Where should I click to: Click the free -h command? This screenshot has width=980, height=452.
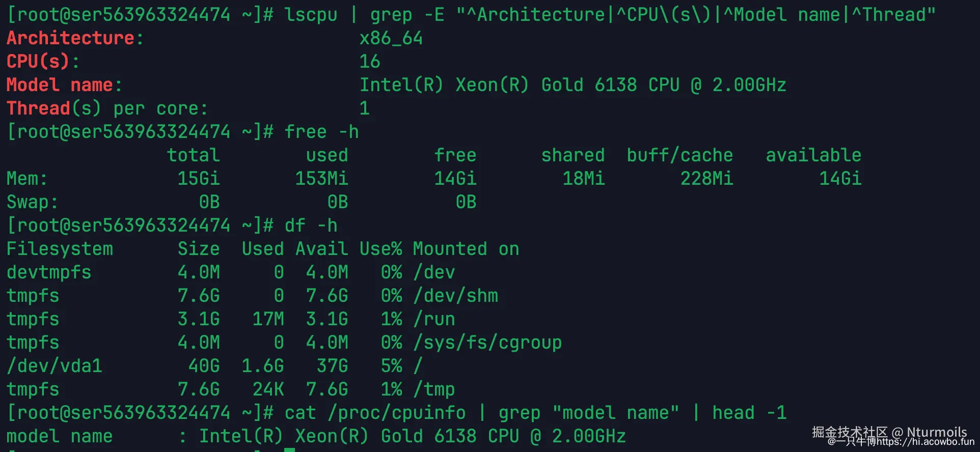point(321,132)
